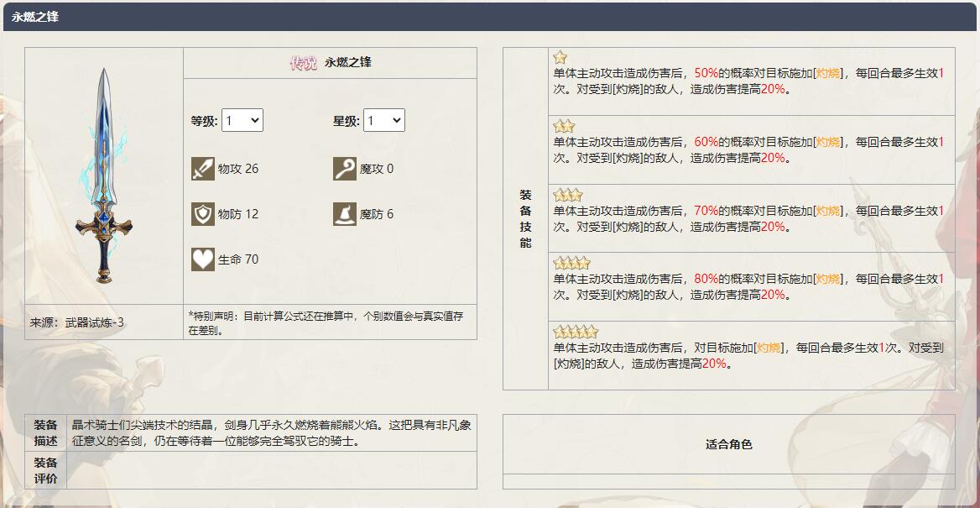Click the 70% probability value
Image resolution: width=980 pixels, height=508 pixels.
tap(706, 211)
